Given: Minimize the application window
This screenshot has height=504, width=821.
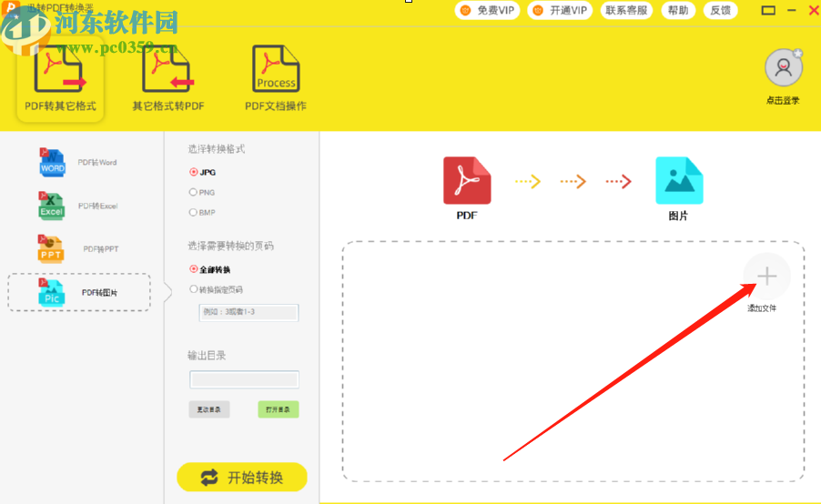Looking at the screenshot, I should tap(792, 10).
